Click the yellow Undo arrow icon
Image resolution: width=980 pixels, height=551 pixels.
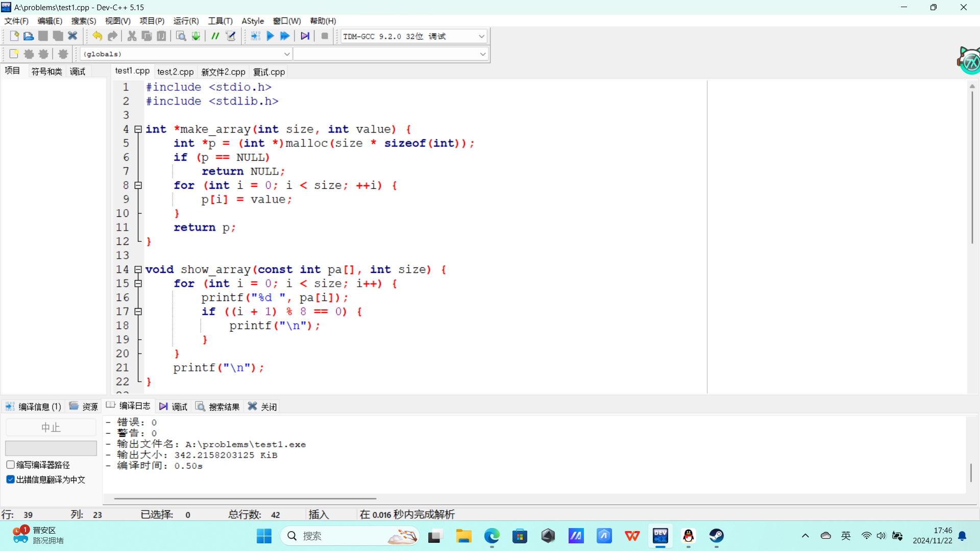97,36
